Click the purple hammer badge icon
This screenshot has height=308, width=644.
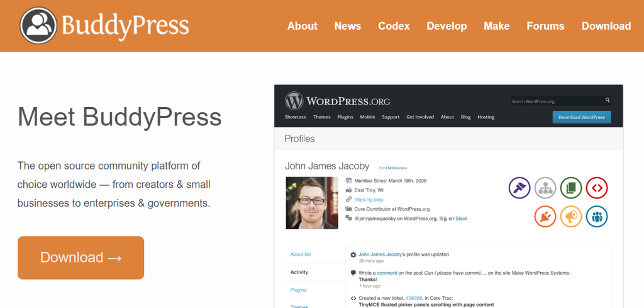pyautogui.click(x=519, y=188)
